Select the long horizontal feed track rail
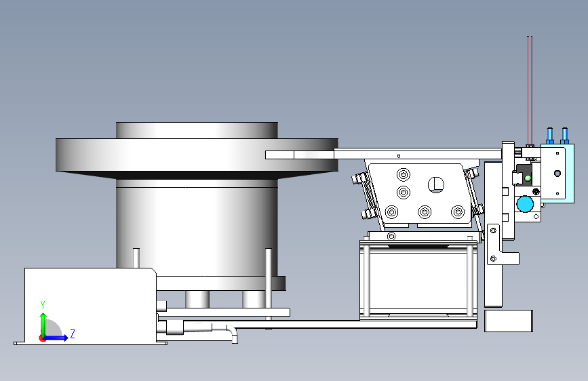The image size is (588, 381). click(418, 153)
